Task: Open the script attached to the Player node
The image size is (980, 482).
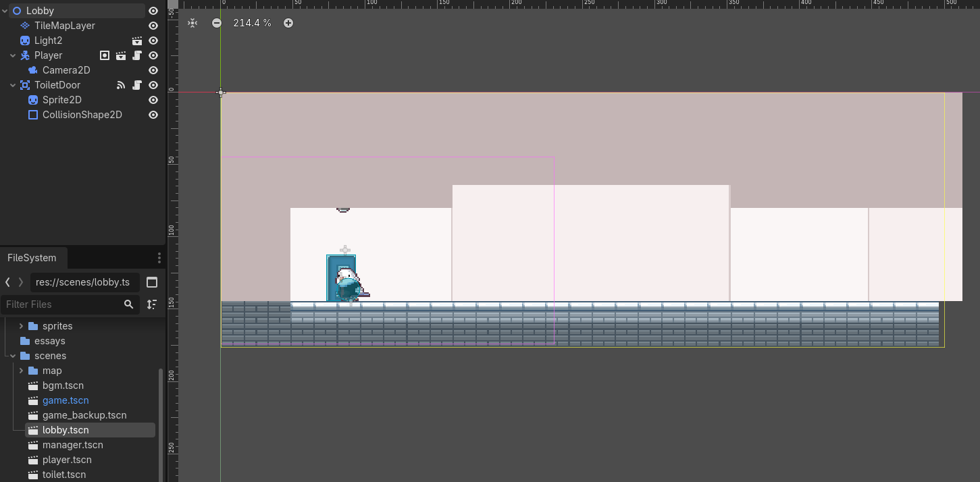Action: [136, 55]
